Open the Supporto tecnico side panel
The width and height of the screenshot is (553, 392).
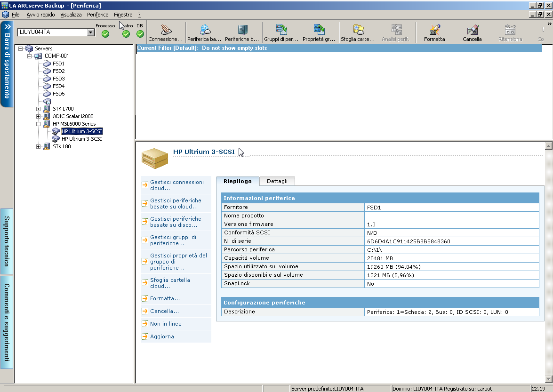[7, 241]
